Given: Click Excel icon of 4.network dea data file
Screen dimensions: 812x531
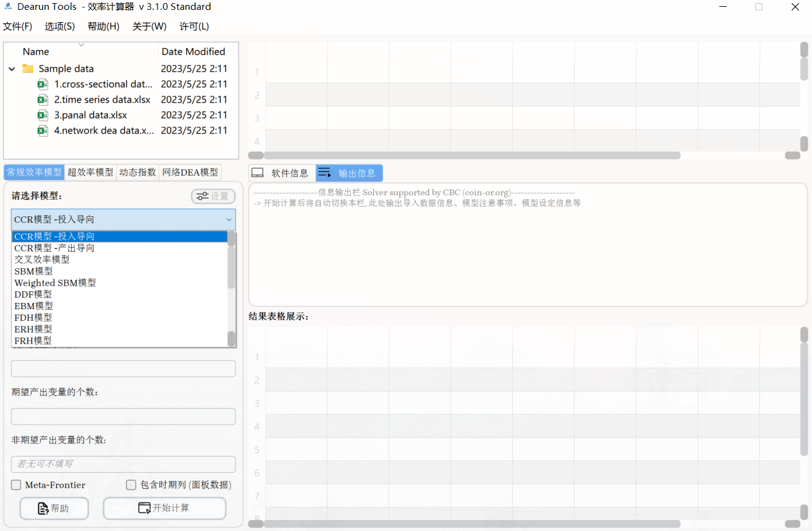Looking at the screenshot, I should tap(43, 130).
